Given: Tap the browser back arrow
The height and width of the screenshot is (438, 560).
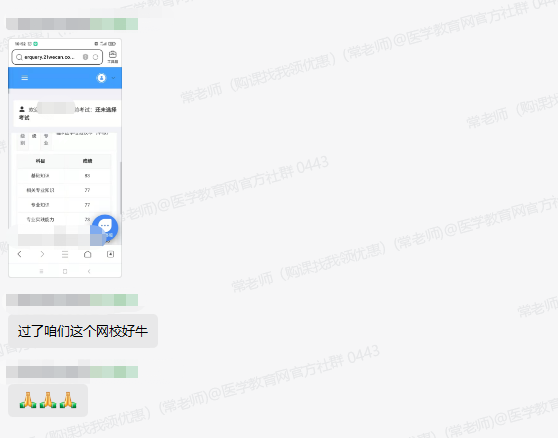Looking at the screenshot, I should click(x=20, y=254).
